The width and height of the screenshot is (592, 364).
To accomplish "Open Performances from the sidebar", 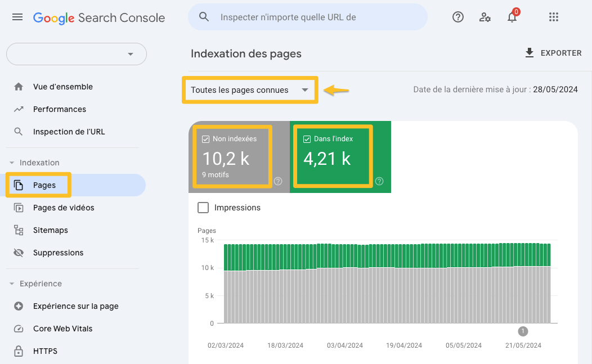I will click(60, 109).
